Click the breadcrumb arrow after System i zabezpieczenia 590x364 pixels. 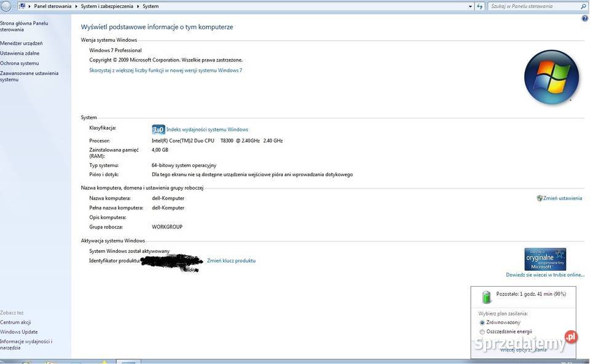pyautogui.click(x=138, y=6)
